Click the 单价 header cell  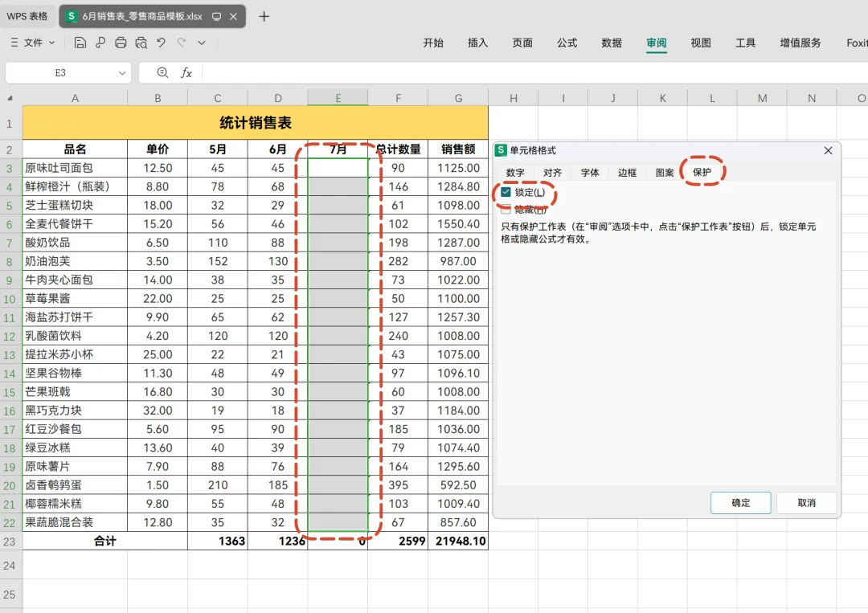coord(158,149)
